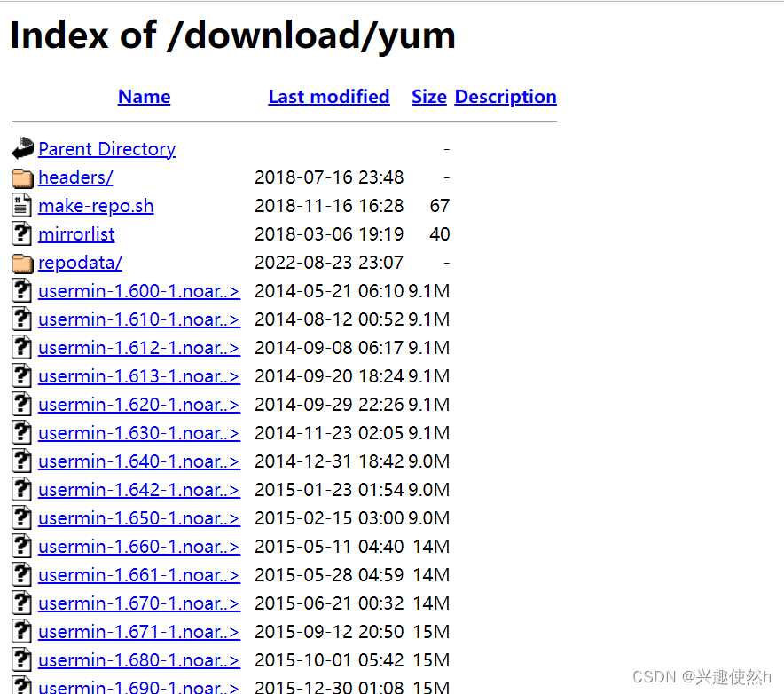The height and width of the screenshot is (694, 784).
Task: Click the usermin-1.670-1 file icon
Action: [x=21, y=603]
